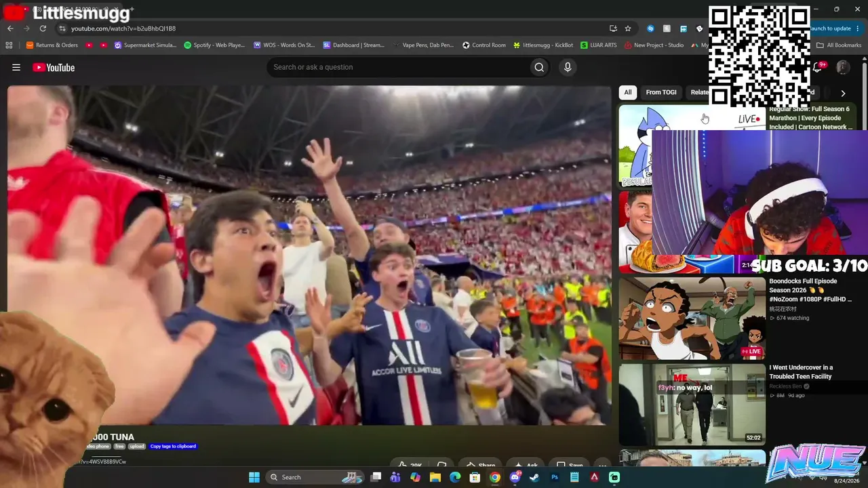Open File Explorer on the taskbar

coord(435,477)
